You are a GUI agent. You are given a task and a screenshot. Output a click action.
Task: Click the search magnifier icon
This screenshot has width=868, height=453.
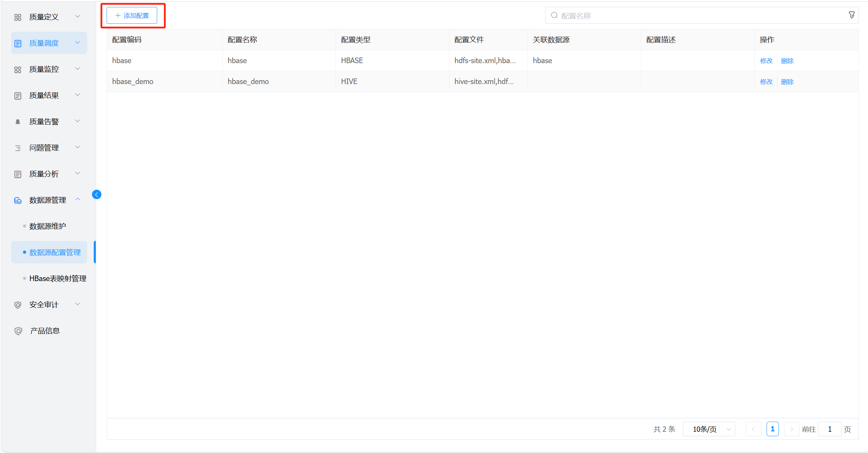point(554,15)
